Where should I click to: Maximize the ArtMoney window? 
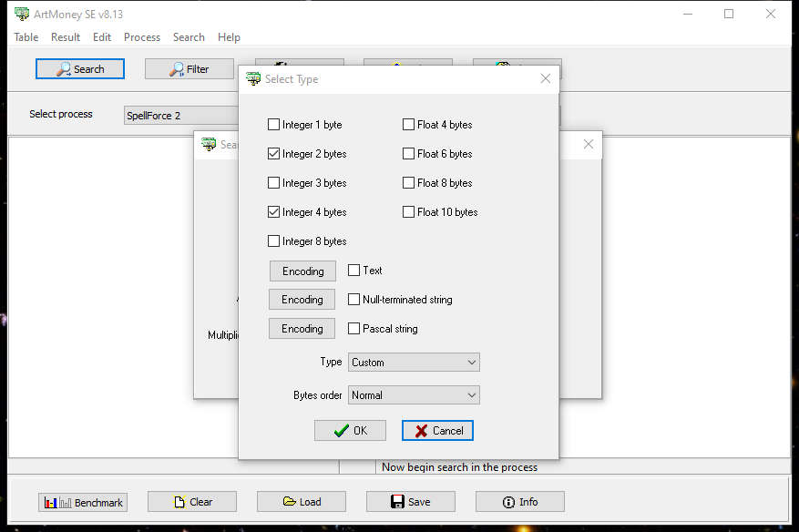(729, 14)
